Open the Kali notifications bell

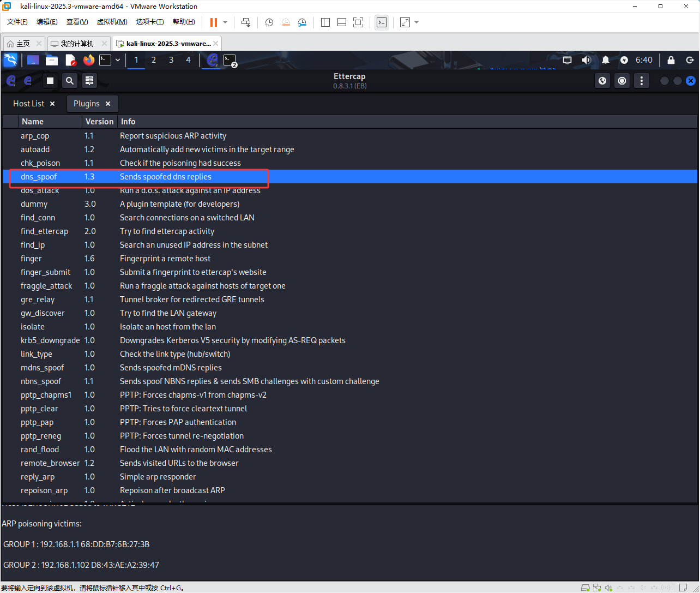click(x=606, y=60)
